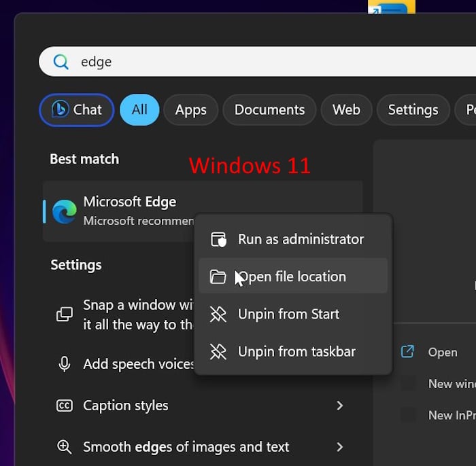Click the magnifier-plus icon for Smooth edges
476x466 pixels.
click(65, 447)
